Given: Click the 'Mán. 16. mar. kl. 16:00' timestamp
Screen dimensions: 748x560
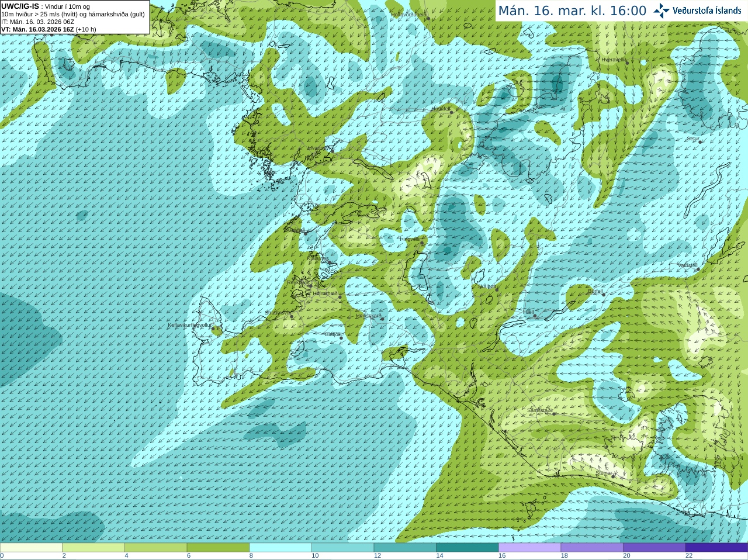Looking at the screenshot, I should 572,11.
